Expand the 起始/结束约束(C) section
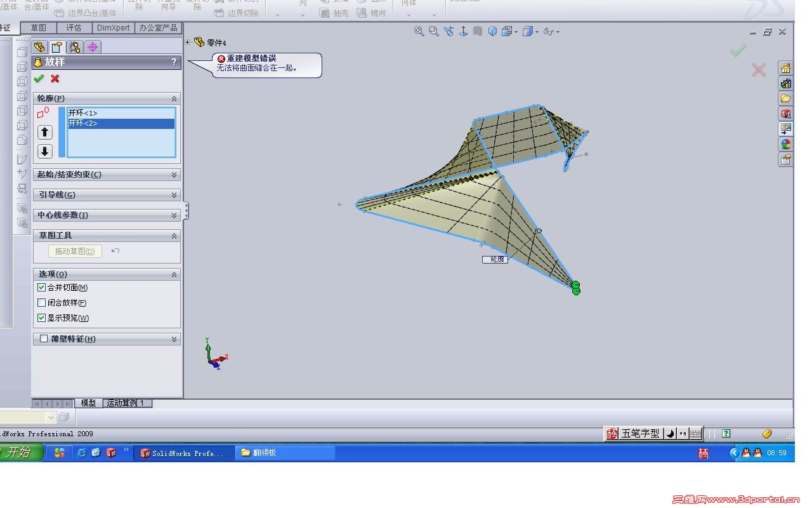812x508 pixels. tap(174, 175)
